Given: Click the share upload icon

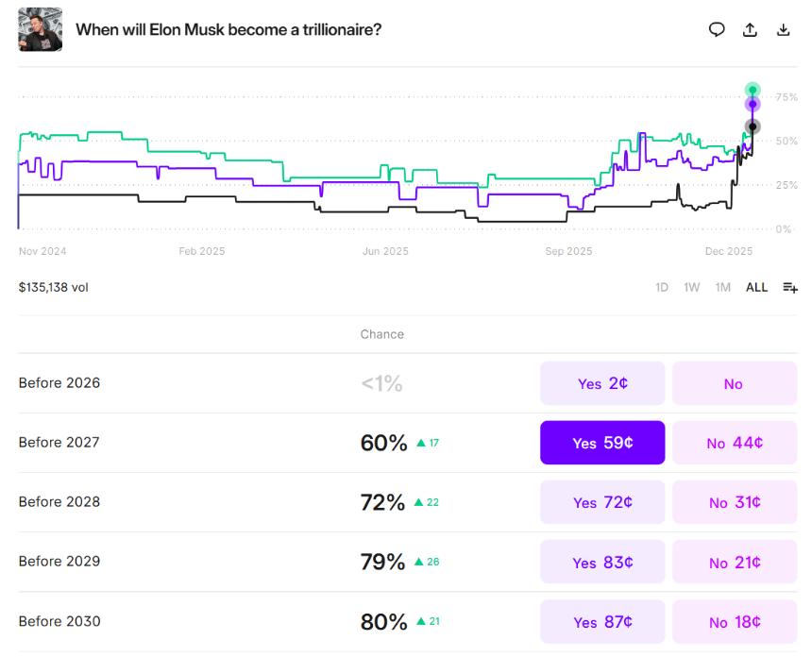Looking at the screenshot, I should pos(750,29).
